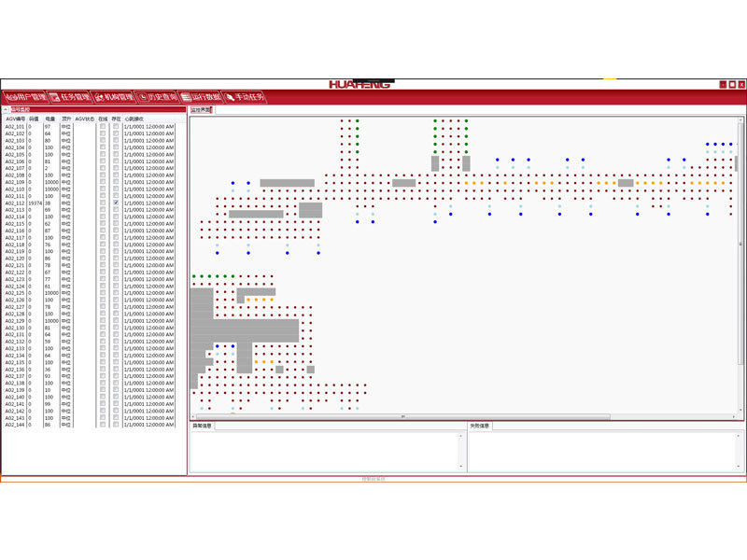Open the 历史查询 history query toolbar button
Screen dimensions: 747x560
pos(156,97)
